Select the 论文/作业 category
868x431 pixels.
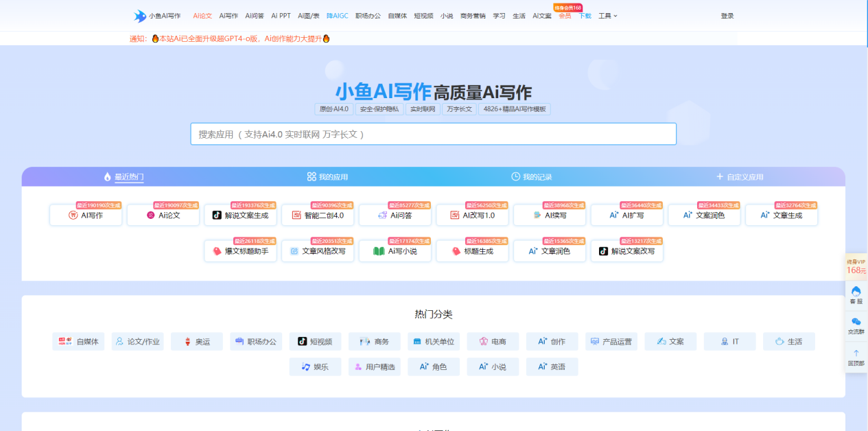[138, 341]
